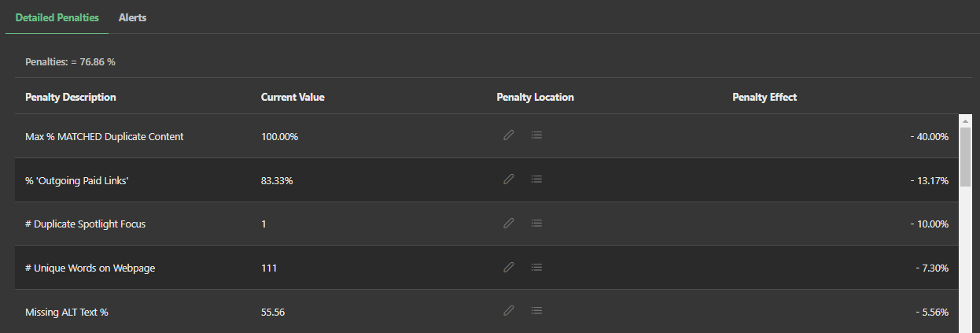The height and width of the screenshot is (333, 980).
Task: Click the Penalty Location column header
Action: point(535,98)
